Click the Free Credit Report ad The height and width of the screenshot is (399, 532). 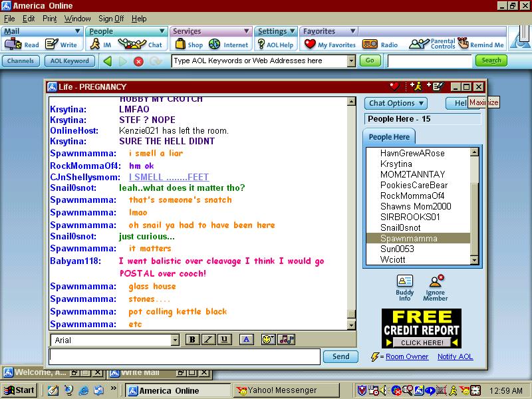pos(422,328)
